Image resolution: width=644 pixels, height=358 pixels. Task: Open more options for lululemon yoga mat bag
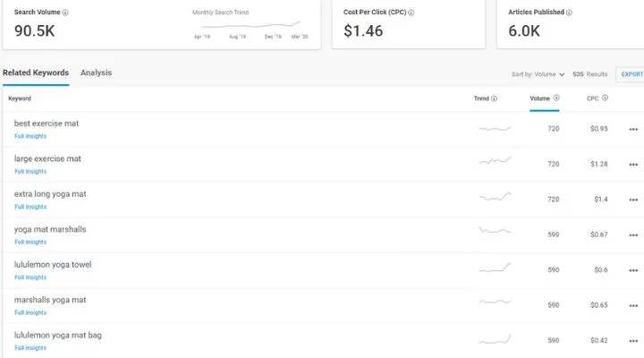(633, 341)
